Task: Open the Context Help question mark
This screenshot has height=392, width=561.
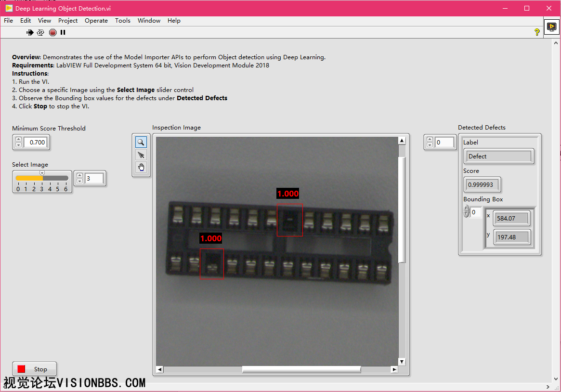Action: point(537,32)
